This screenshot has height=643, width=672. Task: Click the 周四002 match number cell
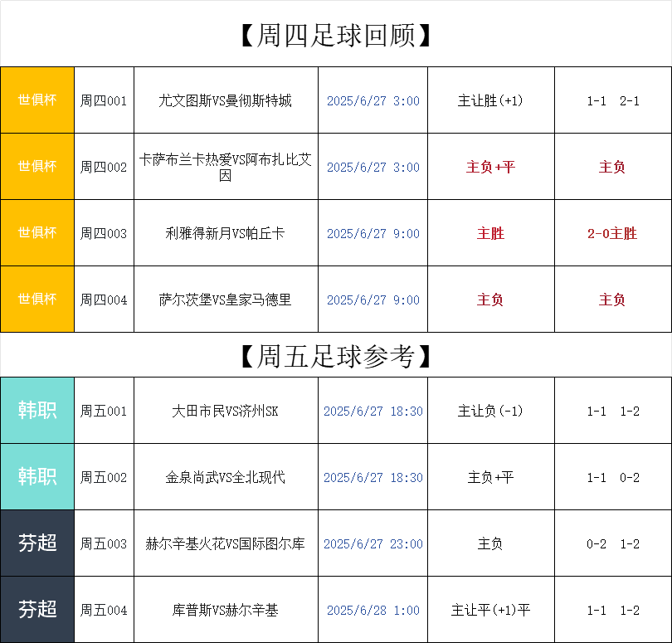point(105,166)
